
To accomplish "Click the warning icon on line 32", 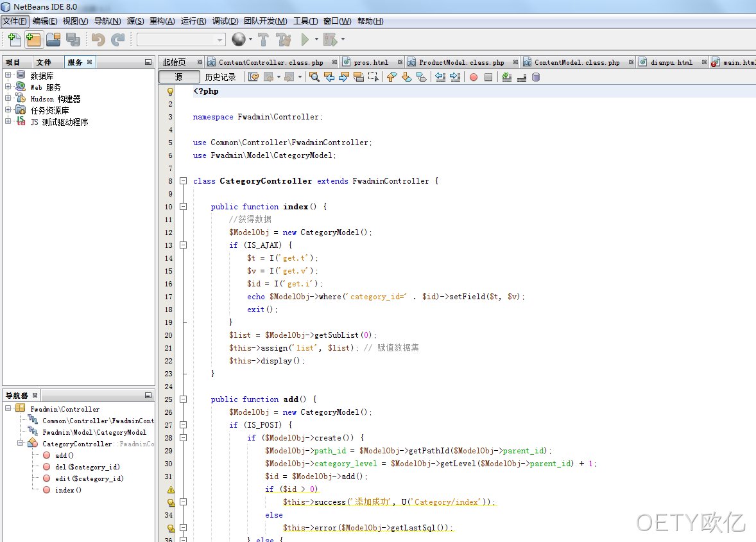I will [171, 489].
